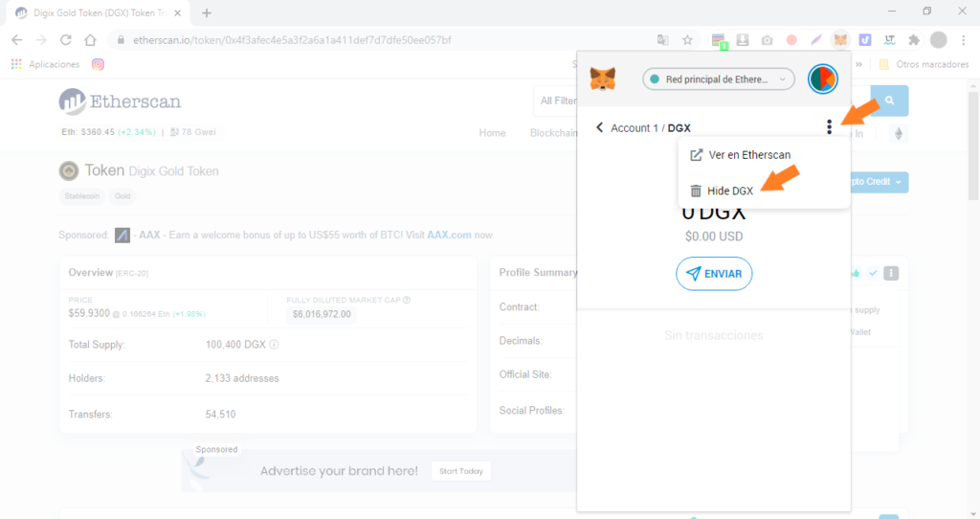Click the MetaMask fox logo in popup

603,79
